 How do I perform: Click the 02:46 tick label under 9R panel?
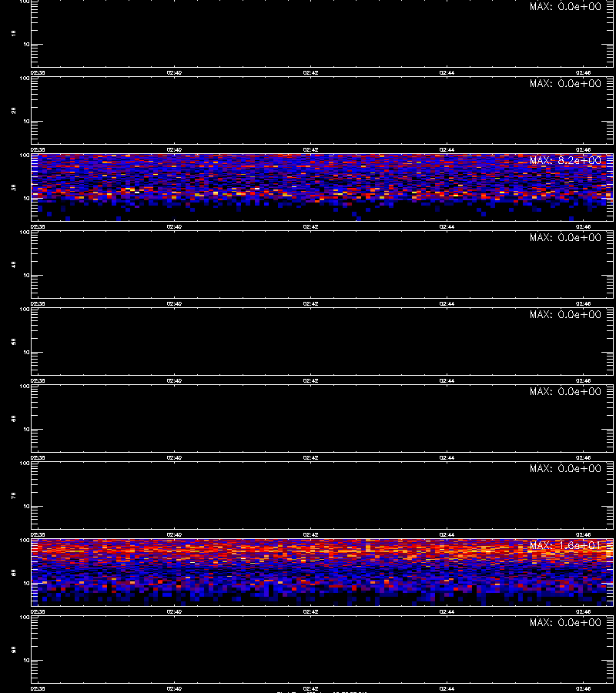[584, 688]
